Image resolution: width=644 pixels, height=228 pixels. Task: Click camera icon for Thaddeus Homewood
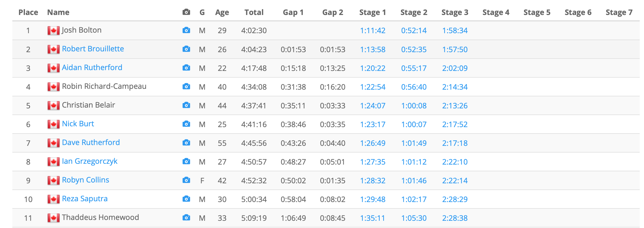[x=186, y=218]
